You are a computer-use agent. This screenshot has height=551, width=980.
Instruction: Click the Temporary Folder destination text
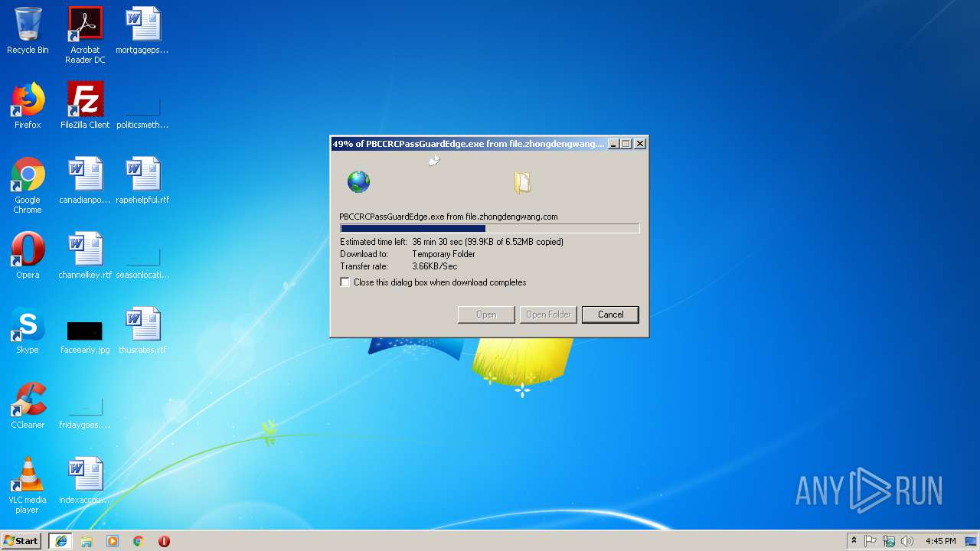444,254
